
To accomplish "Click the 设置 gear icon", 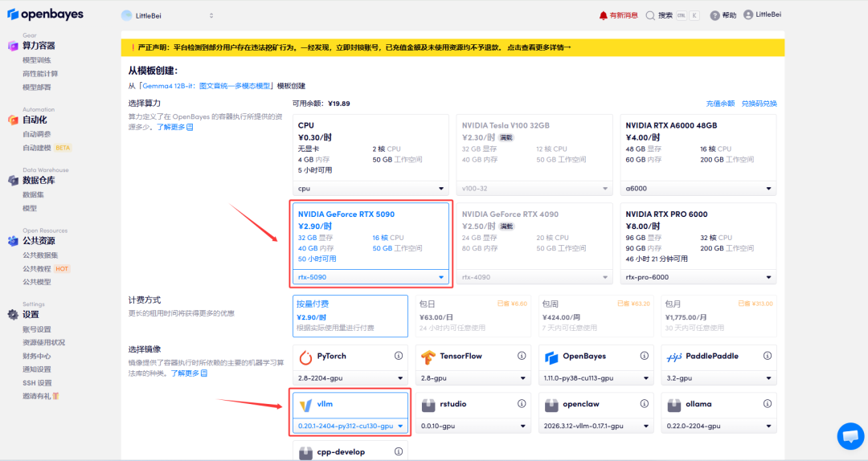I will [x=14, y=314].
